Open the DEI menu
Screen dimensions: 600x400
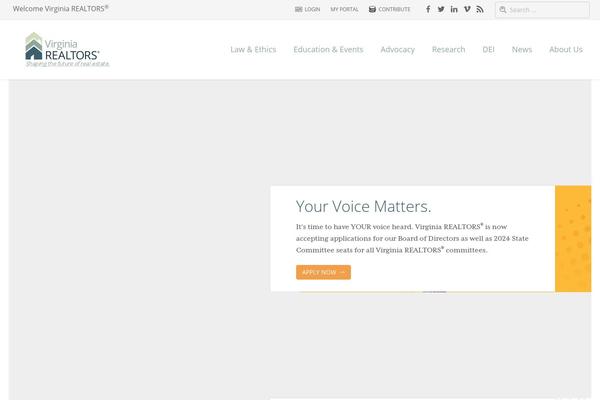[x=488, y=49]
